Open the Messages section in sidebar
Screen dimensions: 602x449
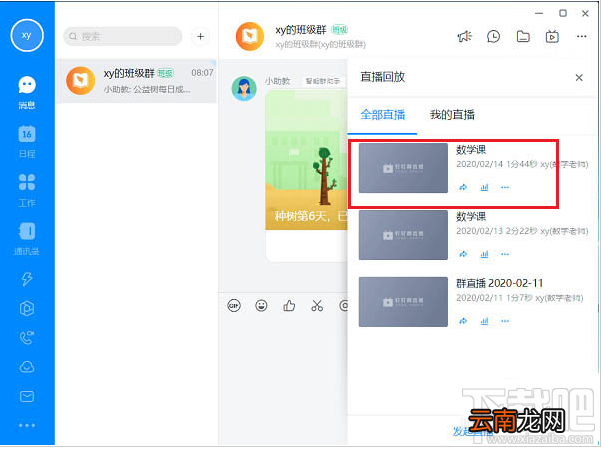click(x=27, y=92)
